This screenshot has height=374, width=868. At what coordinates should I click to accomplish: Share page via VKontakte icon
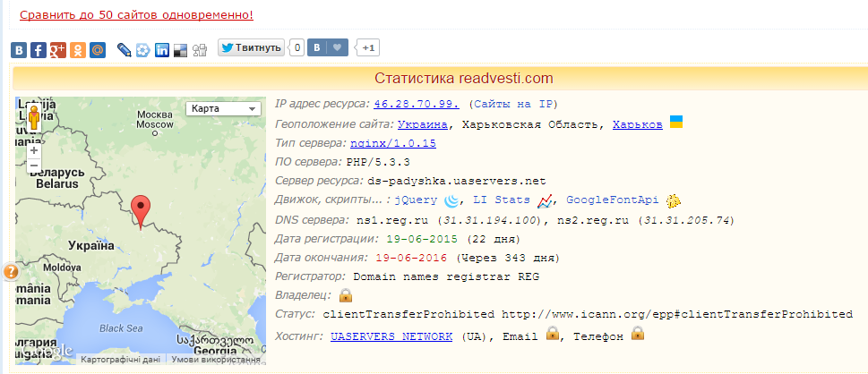tap(19, 50)
